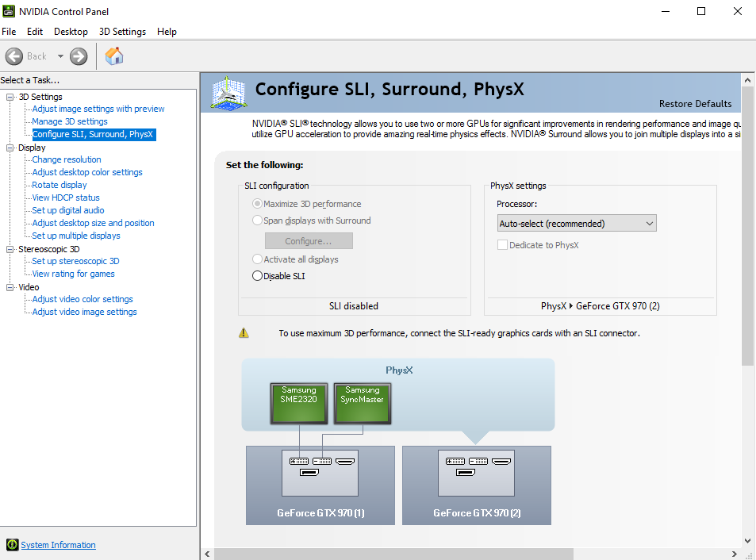Select Maximize 3D performance radio button

(x=258, y=204)
